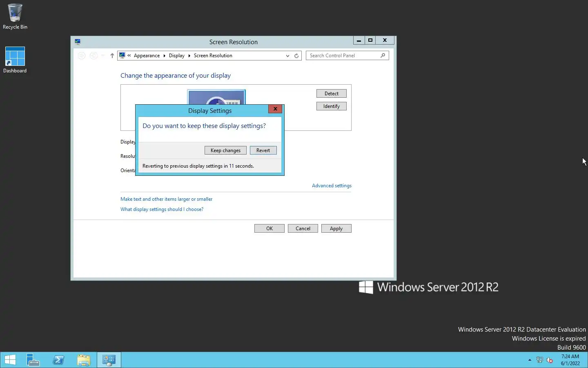Open the muted volume tray icon
Image resolution: width=588 pixels, height=368 pixels.
(x=550, y=360)
